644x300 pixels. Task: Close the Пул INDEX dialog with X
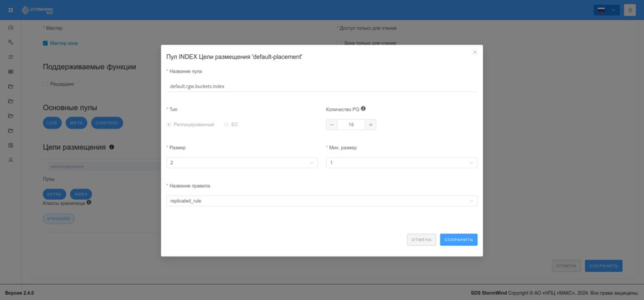(475, 52)
